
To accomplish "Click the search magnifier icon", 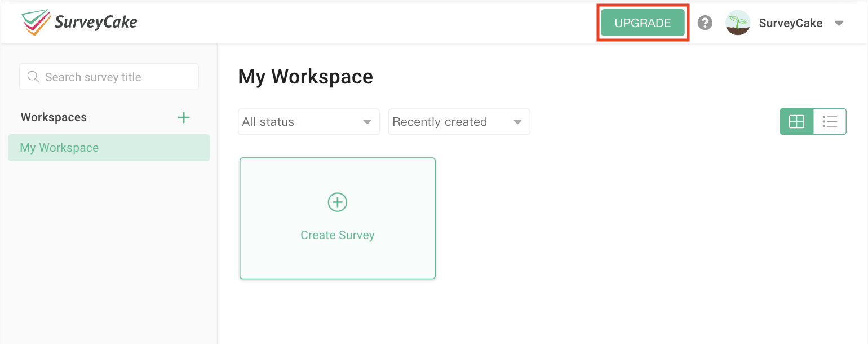I will click(x=33, y=77).
